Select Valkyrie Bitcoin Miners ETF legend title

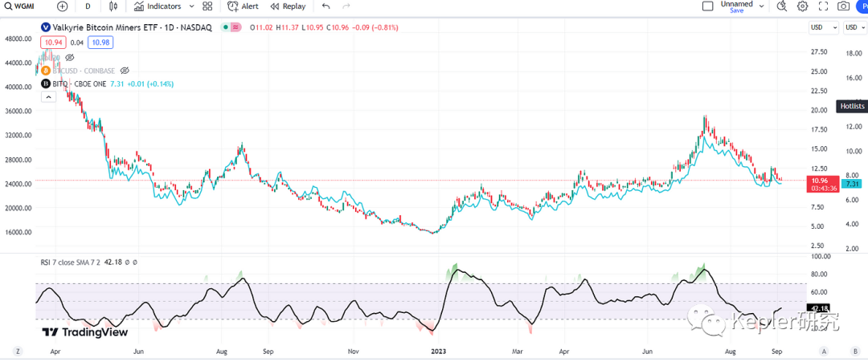pyautogui.click(x=132, y=27)
